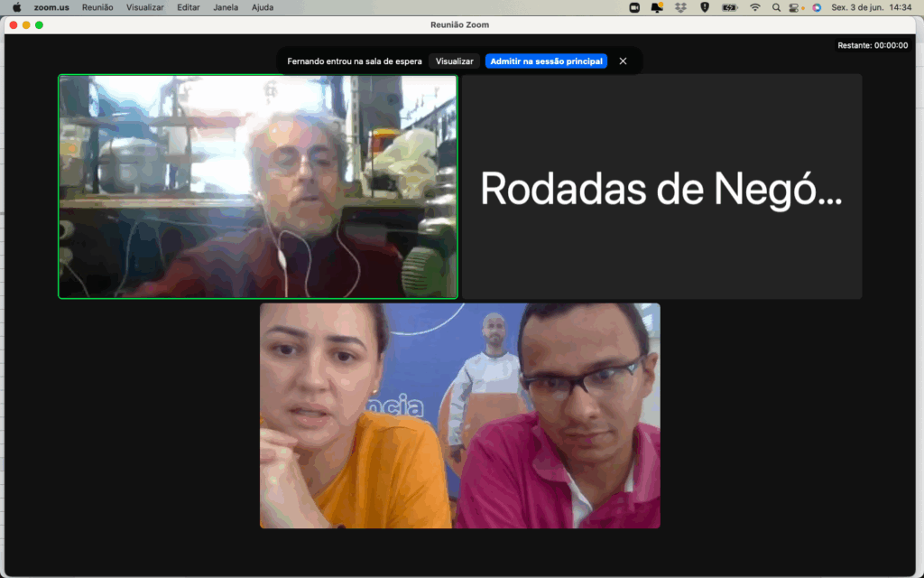Open the Apple menu
Viewport: 924px width, 578px height.
click(x=16, y=7)
